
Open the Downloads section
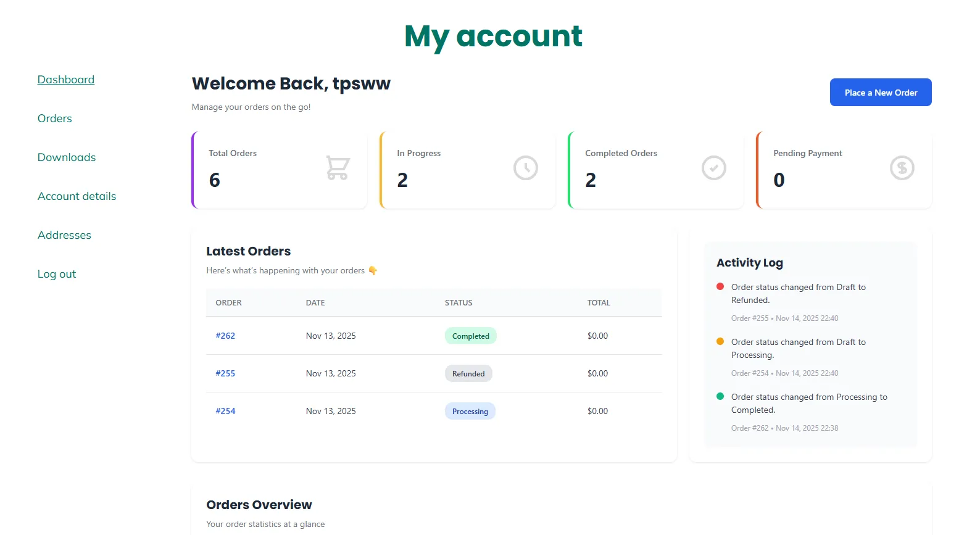67,157
